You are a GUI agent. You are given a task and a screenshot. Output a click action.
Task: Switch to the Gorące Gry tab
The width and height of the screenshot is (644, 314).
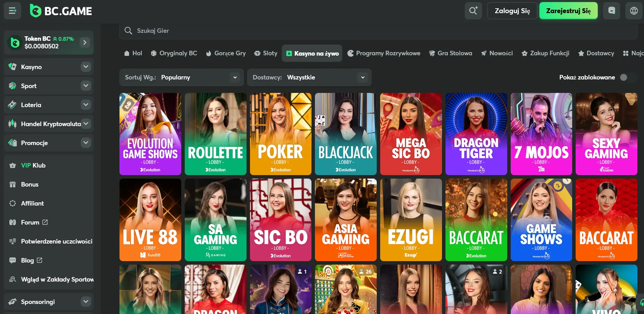pos(226,53)
